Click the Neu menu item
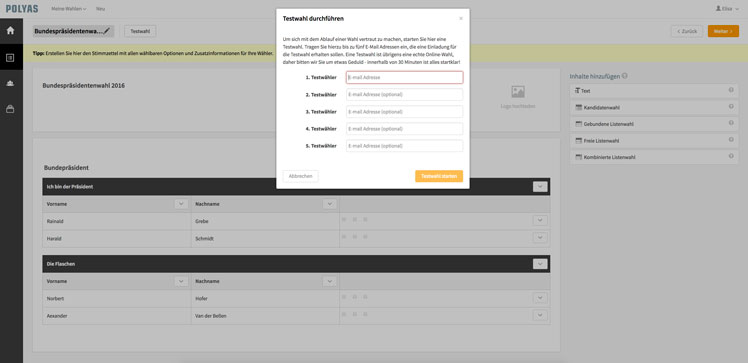This screenshot has width=748, height=363. pyautogui.click(x=100, y=9)
